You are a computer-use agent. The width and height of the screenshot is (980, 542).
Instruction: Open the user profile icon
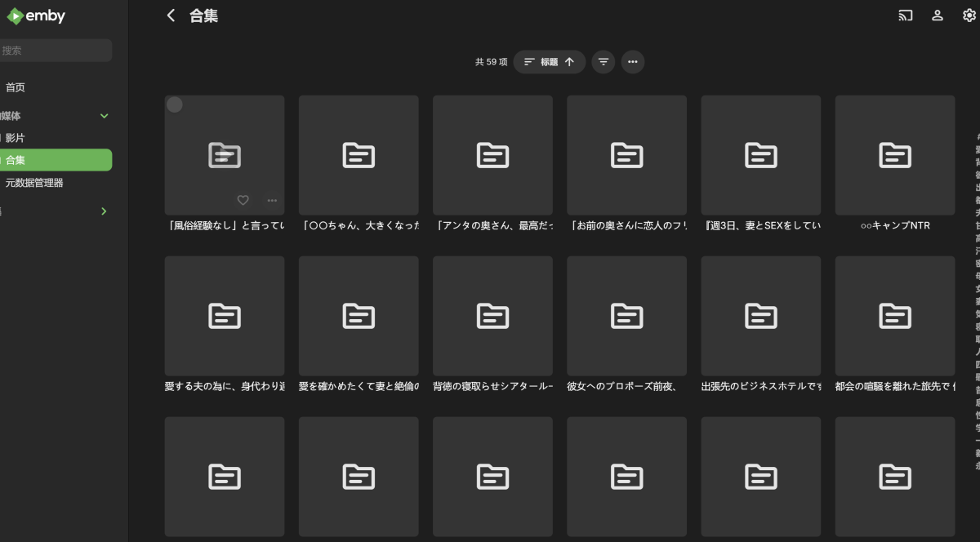click(938, 16)
